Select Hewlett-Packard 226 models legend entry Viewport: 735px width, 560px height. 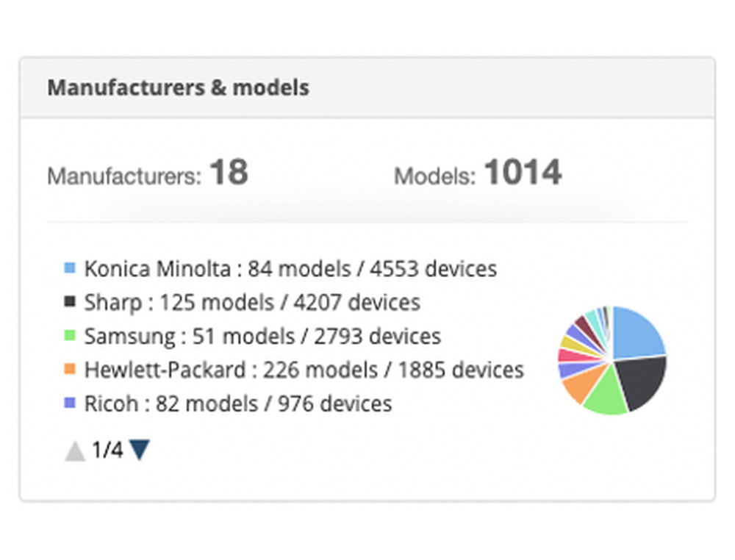pos(304,370)
